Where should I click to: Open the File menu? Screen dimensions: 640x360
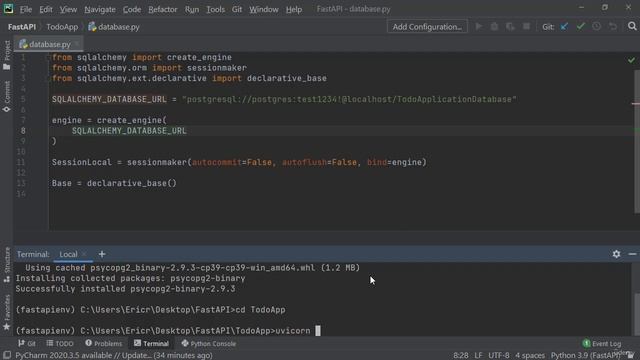26,9
